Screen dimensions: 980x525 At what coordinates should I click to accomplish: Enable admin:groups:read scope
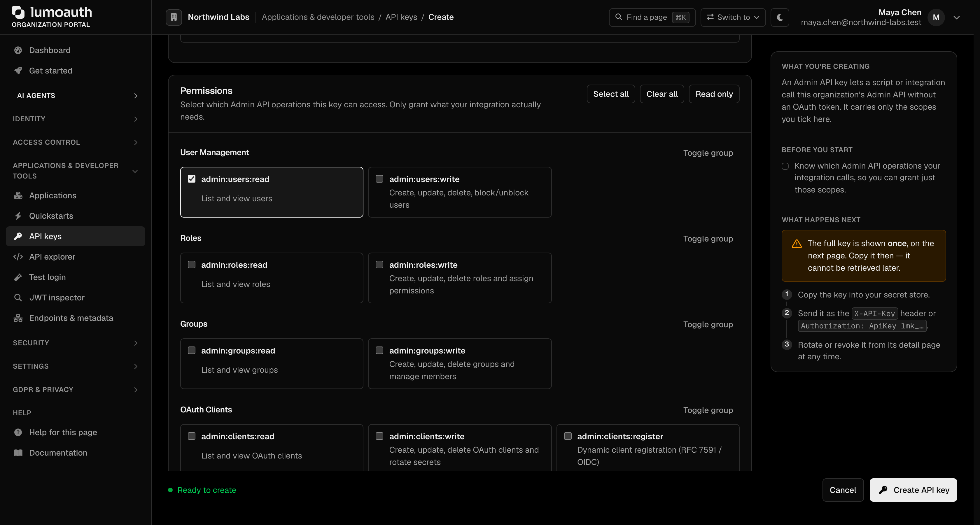pos(191,350)
